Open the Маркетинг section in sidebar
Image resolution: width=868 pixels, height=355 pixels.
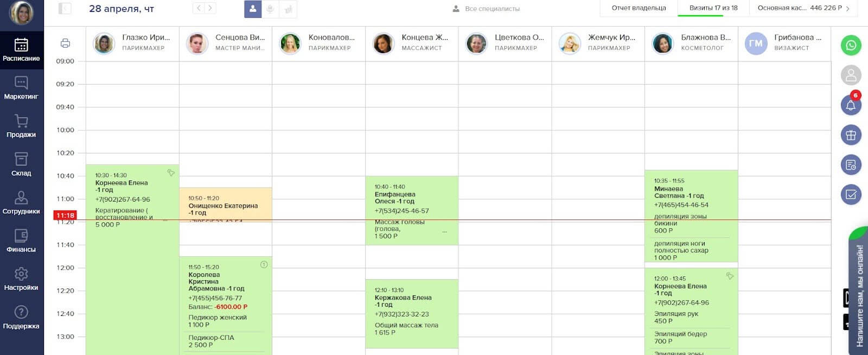21,88
